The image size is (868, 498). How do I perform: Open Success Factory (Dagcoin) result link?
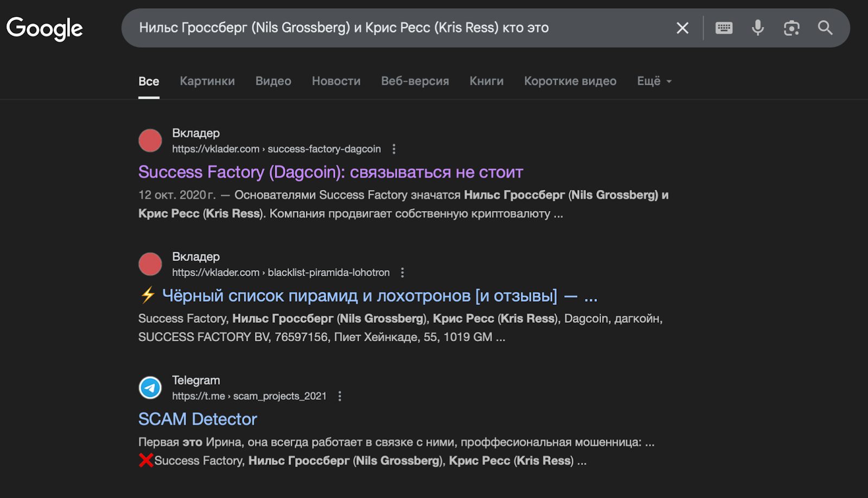point(330,172)
